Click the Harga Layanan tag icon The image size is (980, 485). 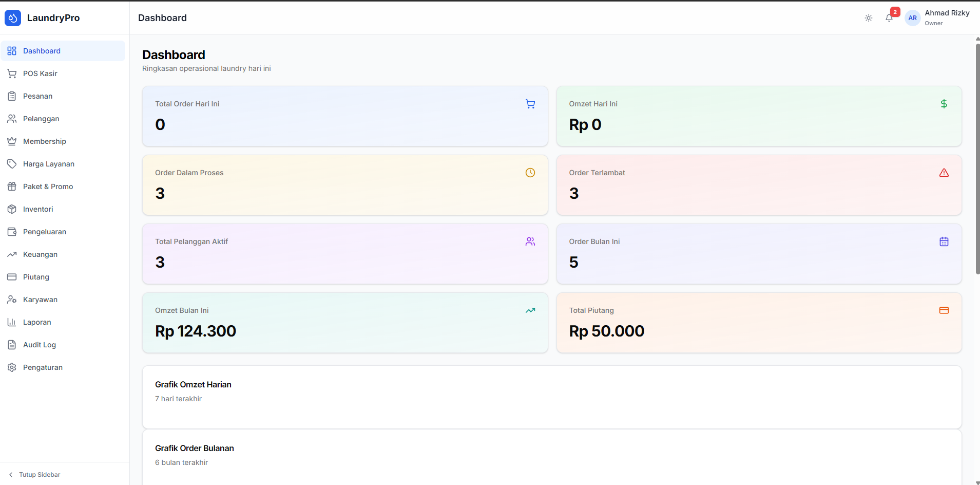click(12, 164)
